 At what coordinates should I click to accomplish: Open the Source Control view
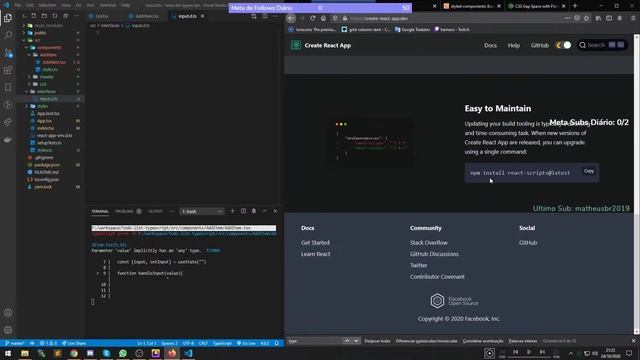click(x=8, y=53)
